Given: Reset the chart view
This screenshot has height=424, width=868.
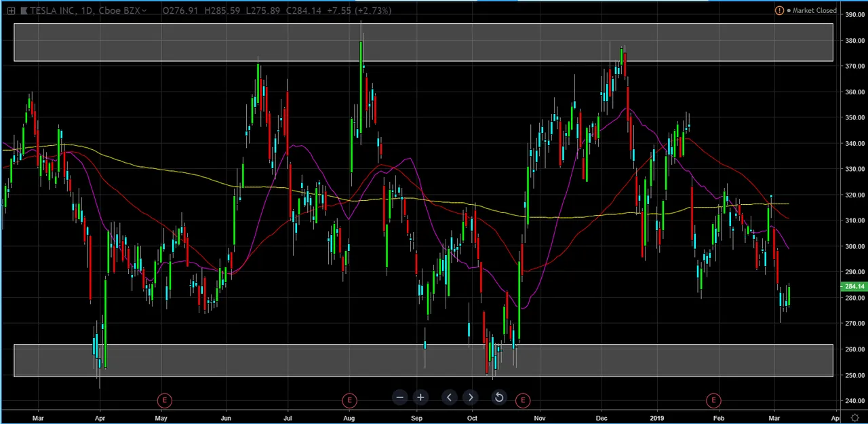Looking at the screenshot, I should (498, 398).
